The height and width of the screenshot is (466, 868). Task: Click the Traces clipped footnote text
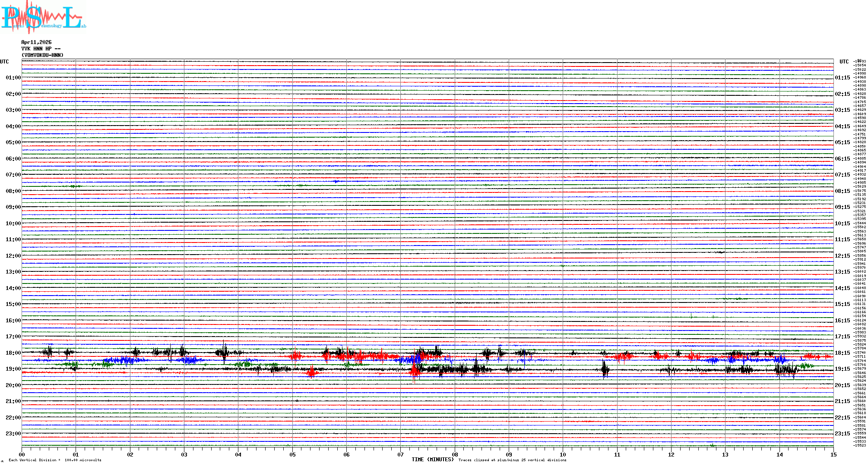tap(512, 460)
